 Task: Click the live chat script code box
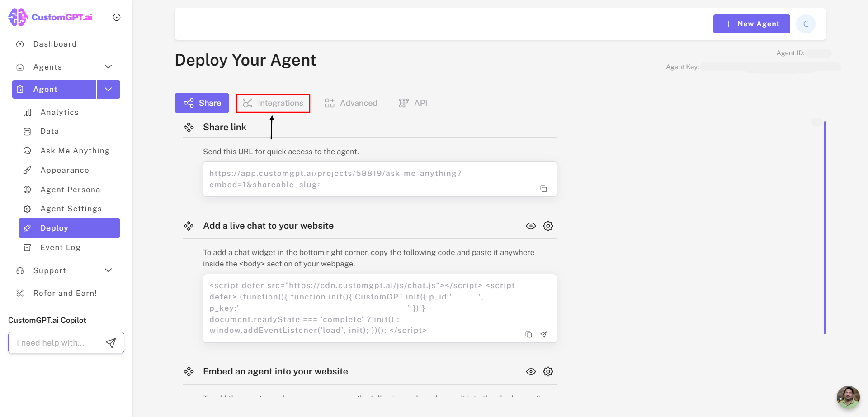point(380,308)
